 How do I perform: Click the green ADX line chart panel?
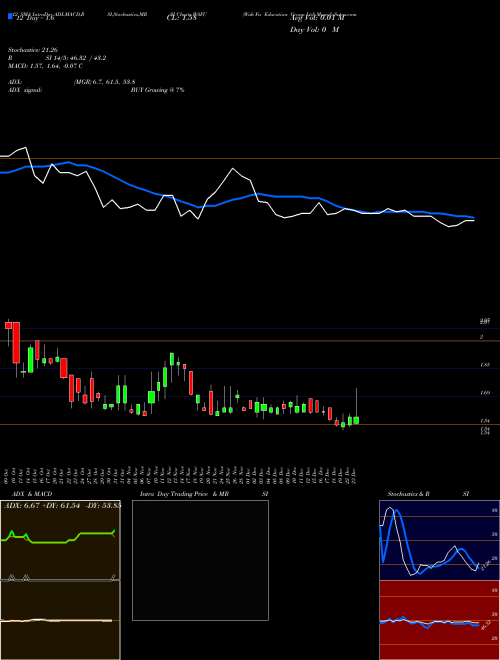[60, 540]
